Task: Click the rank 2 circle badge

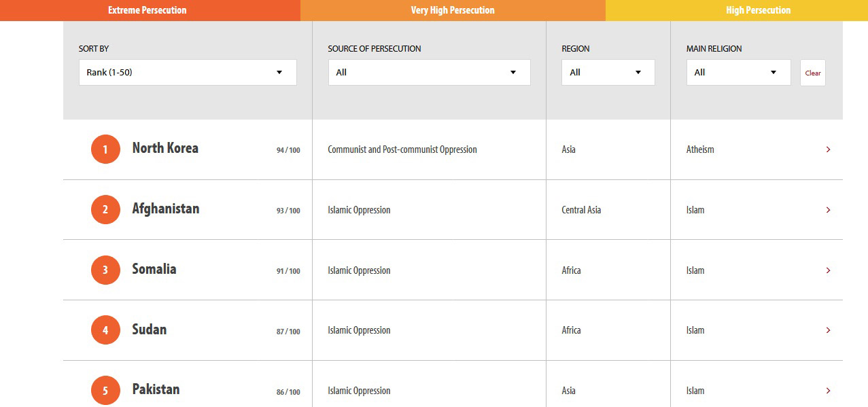Action: coord(105,210)
